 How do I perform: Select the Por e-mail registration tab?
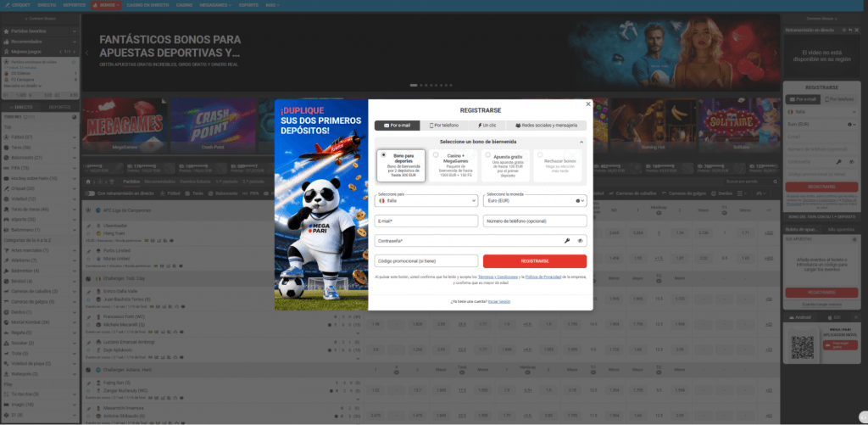pos(397,126)
